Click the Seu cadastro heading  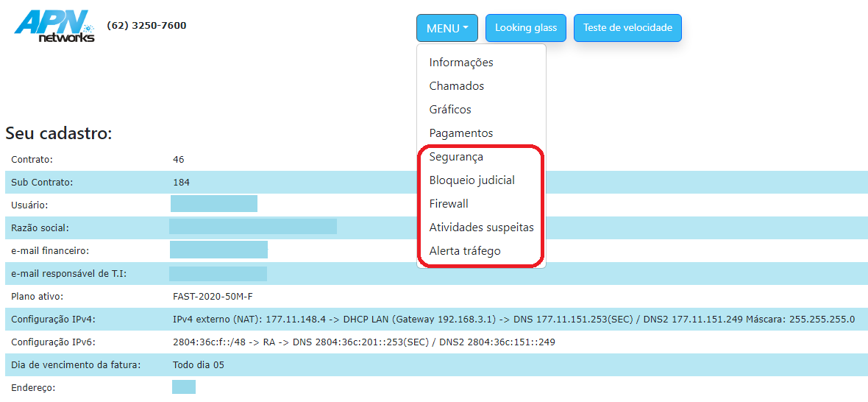coord(59,133)
